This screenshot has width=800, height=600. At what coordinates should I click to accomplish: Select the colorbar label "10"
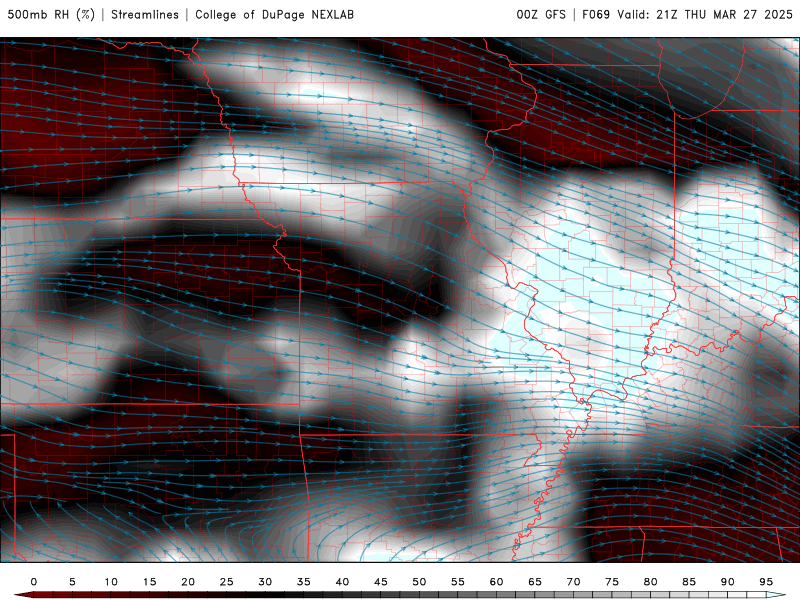[111, 582]
